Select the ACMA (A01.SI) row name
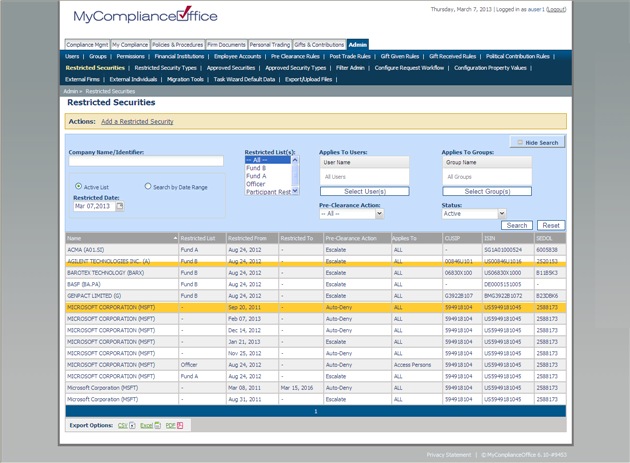The image size is (630, 463). [x=86, y=250]
